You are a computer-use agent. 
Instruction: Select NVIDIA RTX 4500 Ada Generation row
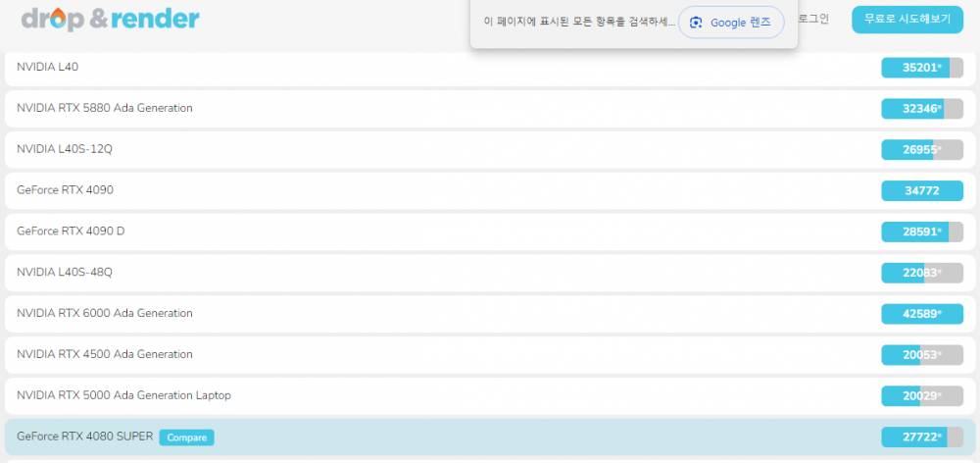coord(490,355)
